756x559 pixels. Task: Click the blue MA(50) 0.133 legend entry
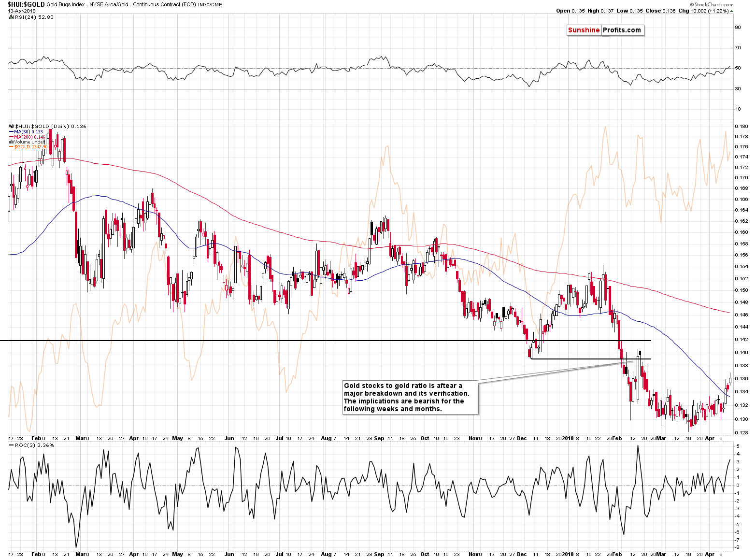tap(26, 131)
